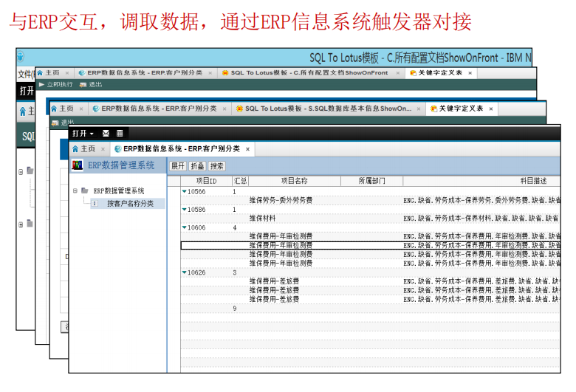The height and width of the screenshot is (392, 576).
Task: Click the 退出 exit icon in second window toolbar
Action: [x=83, y=84]
